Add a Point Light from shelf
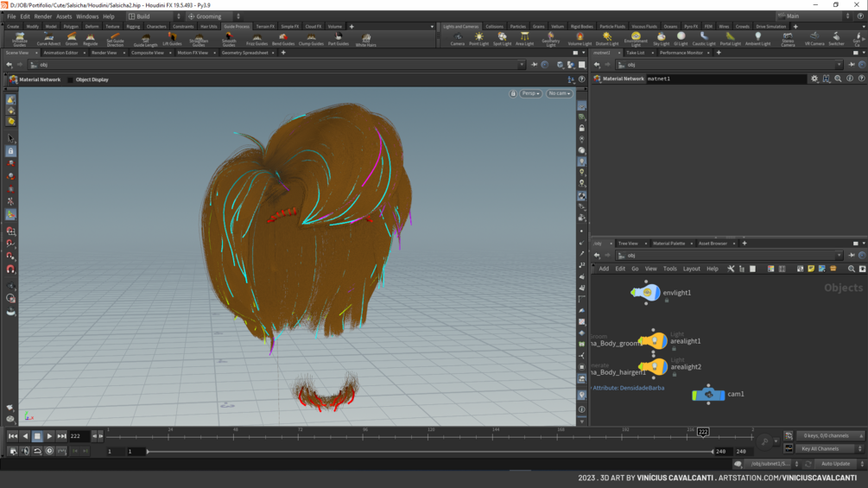Image resolution: width=868 pixels, height=488 pixels. point(479,39)
